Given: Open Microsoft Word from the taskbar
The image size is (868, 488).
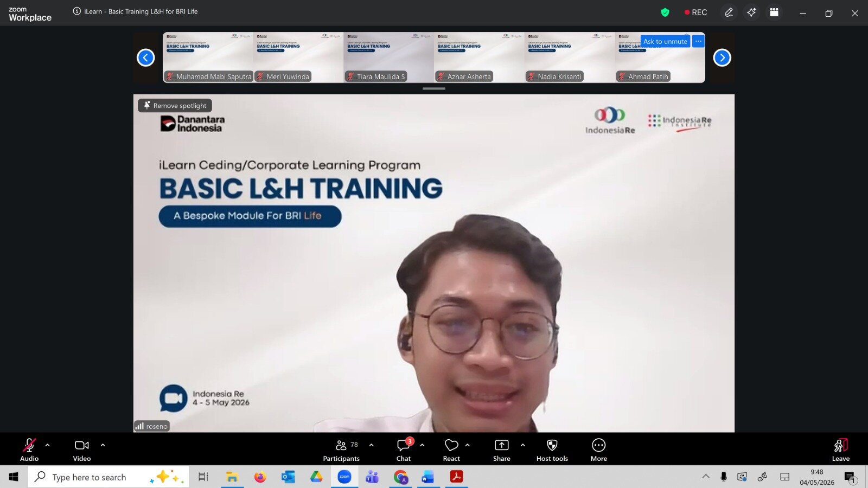Looking at the screenshot, I should coord(428,477).
